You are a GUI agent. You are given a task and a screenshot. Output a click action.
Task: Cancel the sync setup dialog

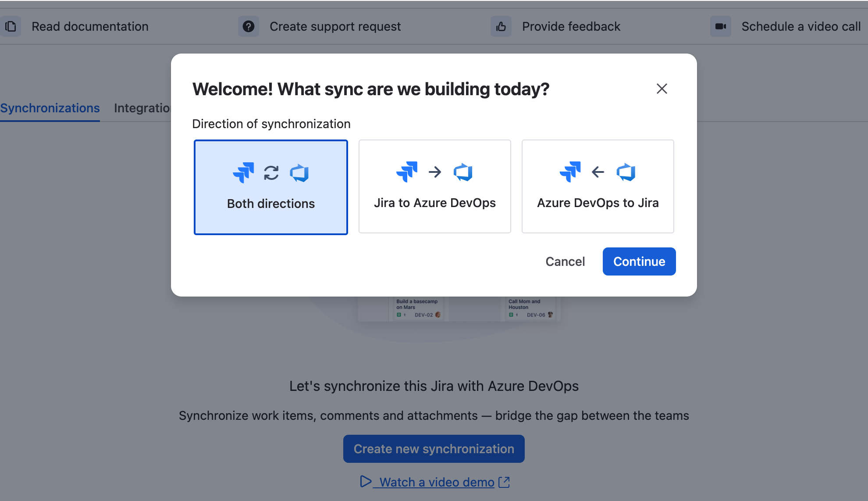point(565,261)
